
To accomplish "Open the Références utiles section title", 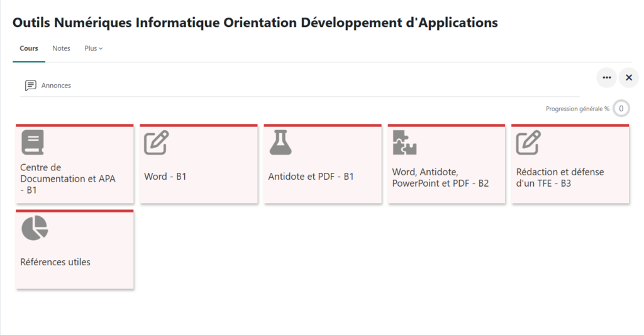I will click(55, 262).
